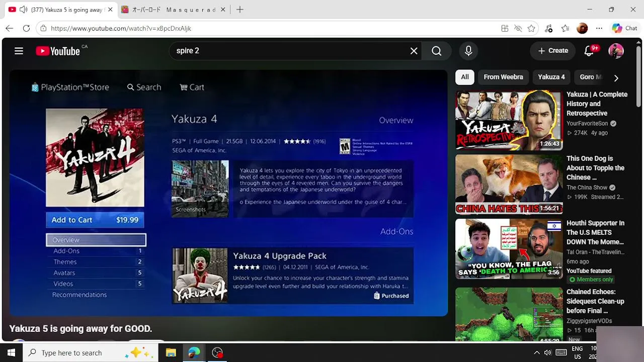Open 'Chained Echoes: Sidequest Clean-up' title
Image resolution: width=644 pixels, height=362 pixels.
click(595, 301)
